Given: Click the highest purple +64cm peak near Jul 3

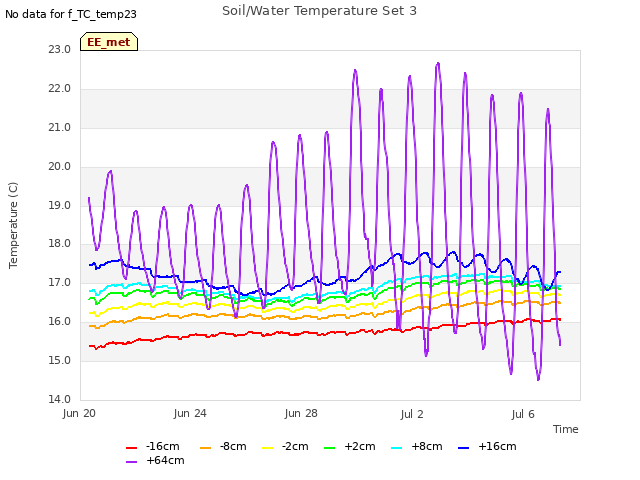Looking at the screenshot, I should pyautogui.click(x=438, y=63).
